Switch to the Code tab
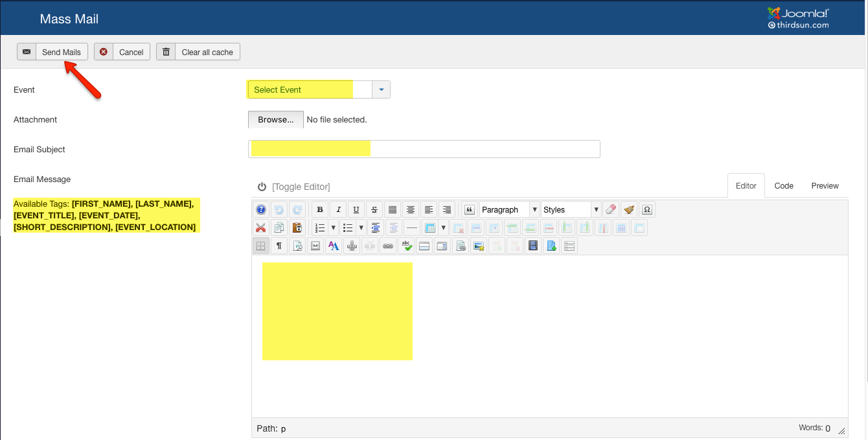Image resolution: width=868 pixels, height=440 pixels. [x=784, y=186]
